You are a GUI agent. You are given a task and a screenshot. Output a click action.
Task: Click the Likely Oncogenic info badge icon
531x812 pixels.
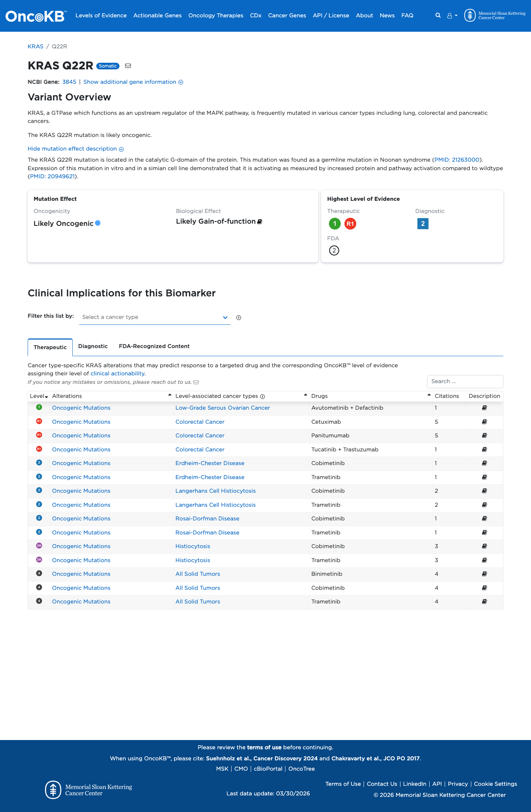tap(98, 223)
